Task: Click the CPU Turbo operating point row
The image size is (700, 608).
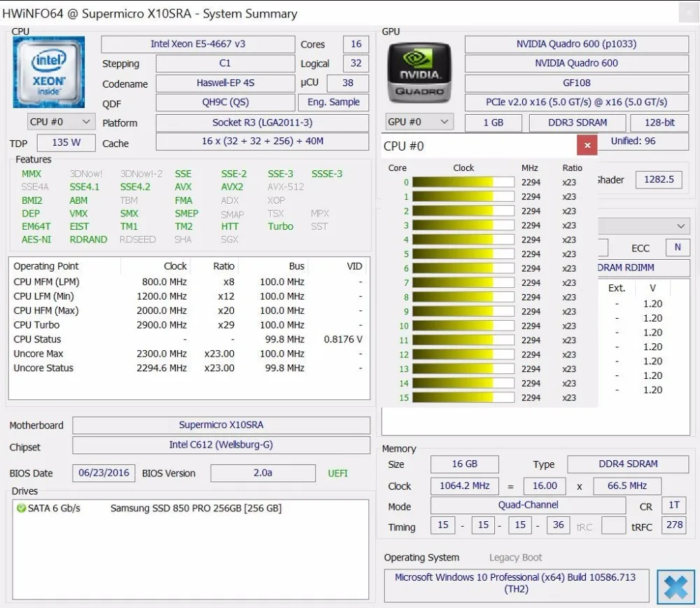Action: tap(189, 325)
